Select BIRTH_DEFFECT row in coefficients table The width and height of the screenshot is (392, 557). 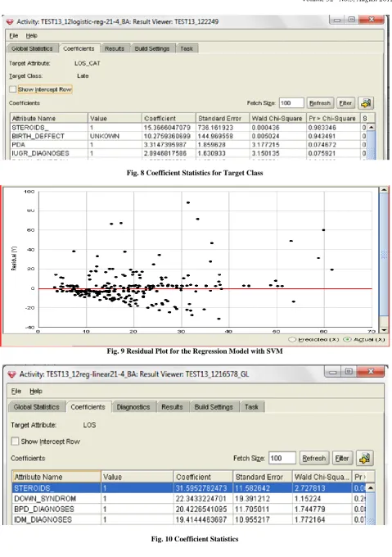point(189,136)
